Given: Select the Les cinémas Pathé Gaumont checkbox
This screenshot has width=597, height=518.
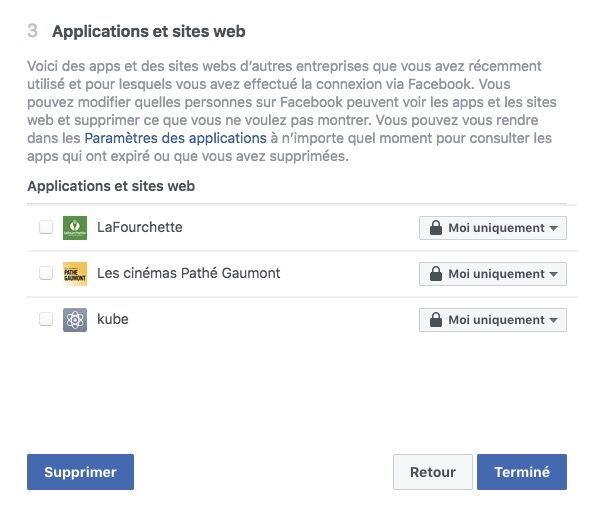Looking at the screenshot, I should pyautogui.click(x=46, y=273).
